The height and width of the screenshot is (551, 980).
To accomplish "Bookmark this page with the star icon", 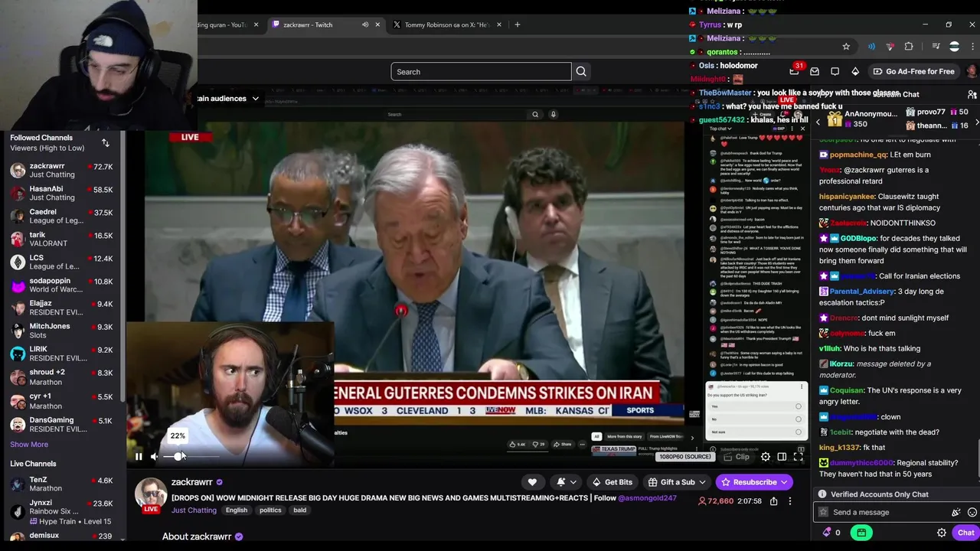I will (x=846, y=47).
